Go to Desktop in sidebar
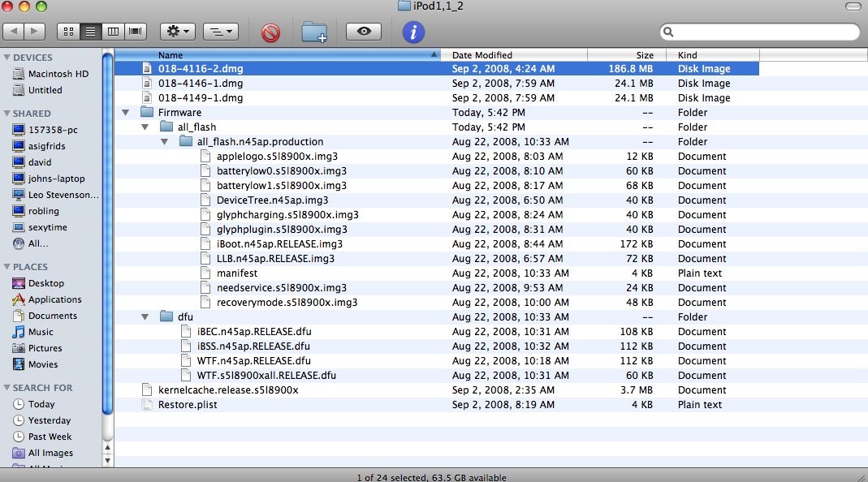Viewport: 868px width, 482px height. [39, 282]
